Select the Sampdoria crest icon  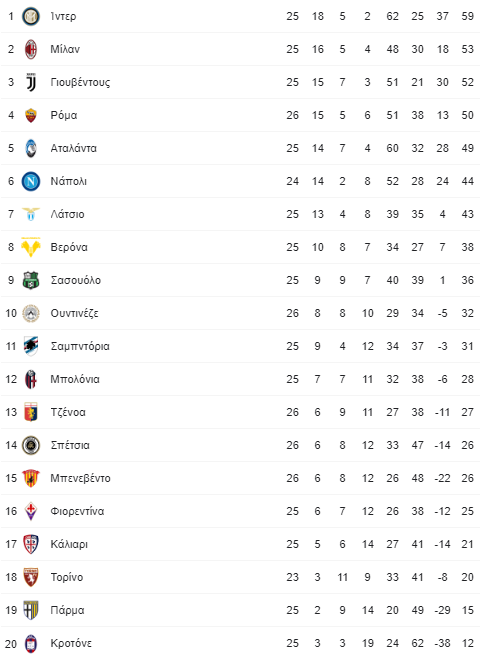tap(31, 346)
